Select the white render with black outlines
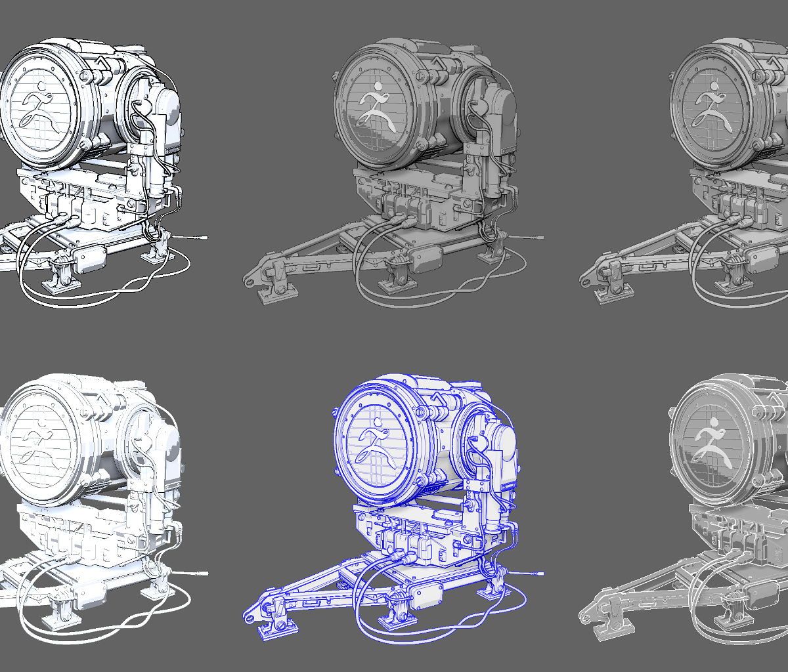Image resolution: width=788 pixels, height=672 pixels. [x=104, y=173]
